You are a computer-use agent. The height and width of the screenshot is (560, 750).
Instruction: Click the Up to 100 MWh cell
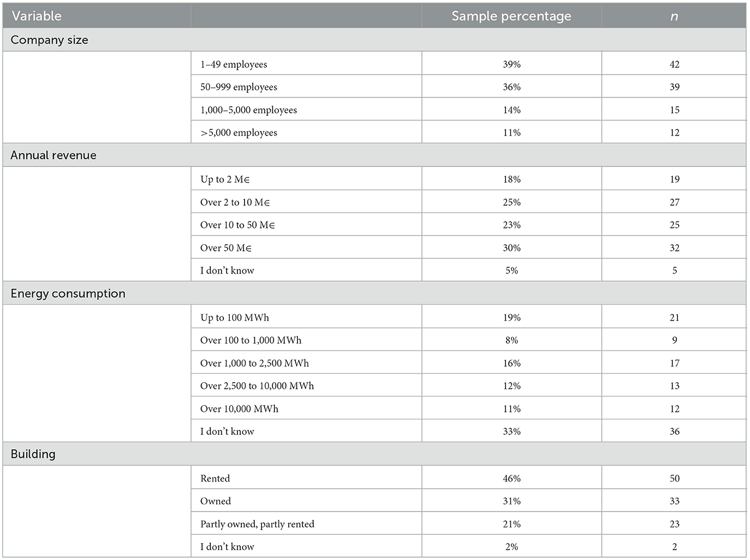pyautogui.click(x=234, y=318)
